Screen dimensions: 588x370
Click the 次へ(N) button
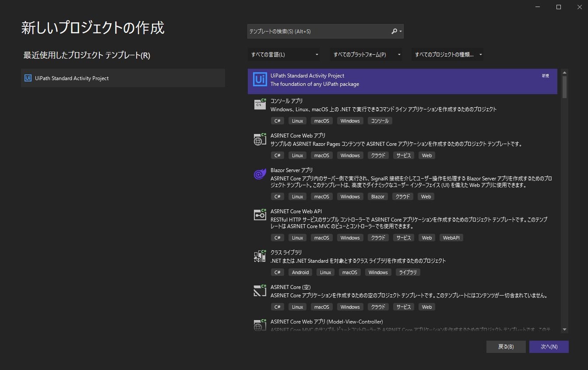[549, 347]
